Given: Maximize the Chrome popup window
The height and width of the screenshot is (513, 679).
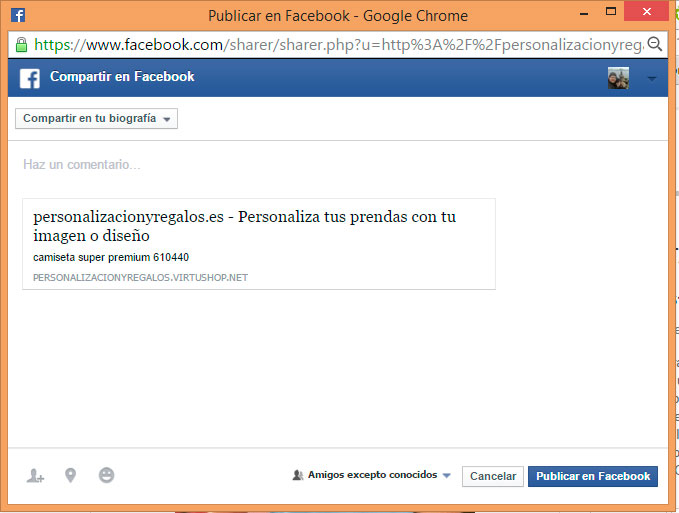Looking at the screenshot, I should tap(611, 12).
